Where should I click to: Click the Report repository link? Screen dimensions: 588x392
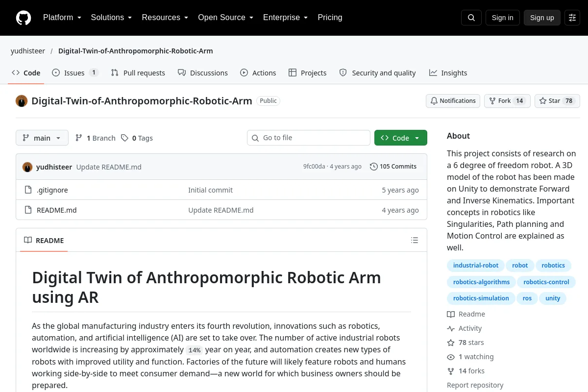coord(475,385)
